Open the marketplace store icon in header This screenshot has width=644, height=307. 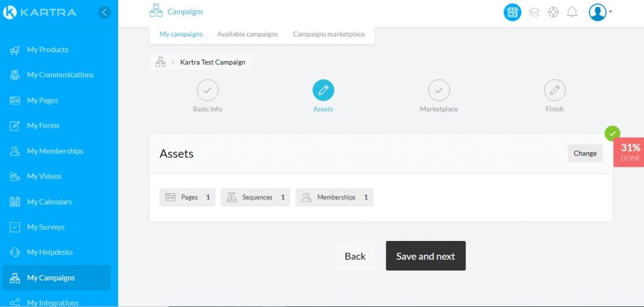point(513,12)
